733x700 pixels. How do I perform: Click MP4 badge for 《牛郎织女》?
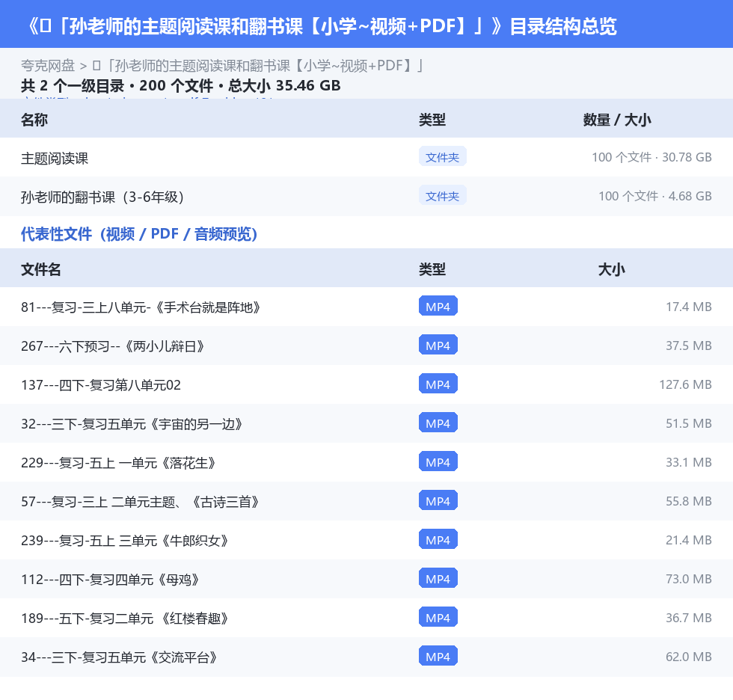pyautogui.click(x=438, y=539)
